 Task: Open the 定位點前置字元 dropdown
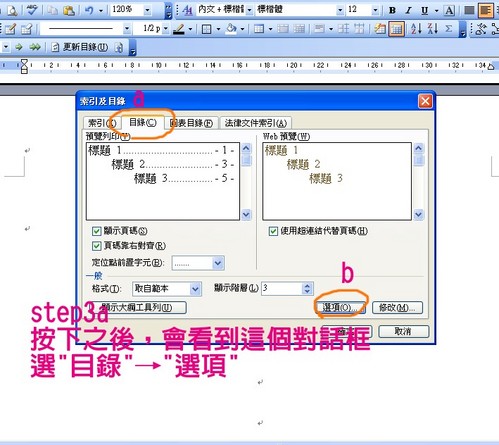(218, 263)
